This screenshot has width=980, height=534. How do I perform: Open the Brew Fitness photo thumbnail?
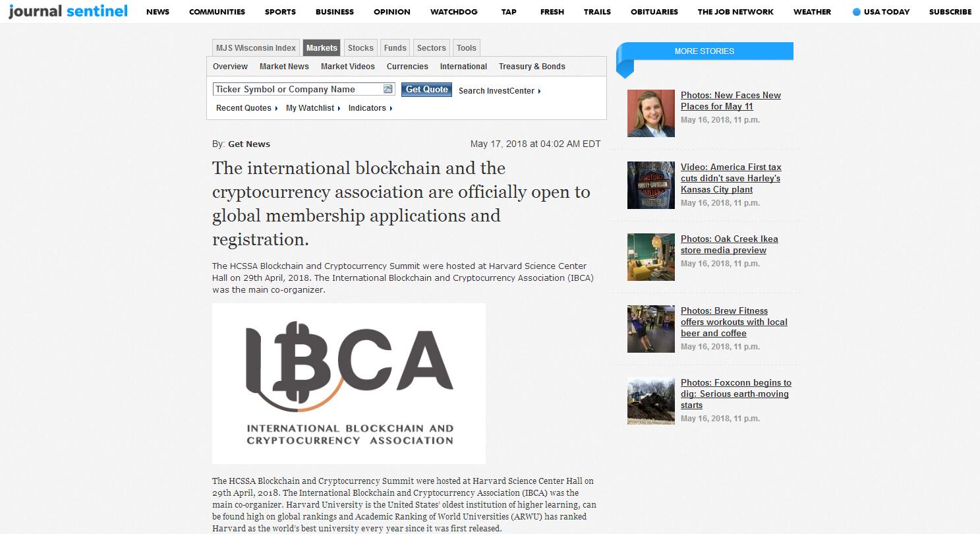point(651,329)
